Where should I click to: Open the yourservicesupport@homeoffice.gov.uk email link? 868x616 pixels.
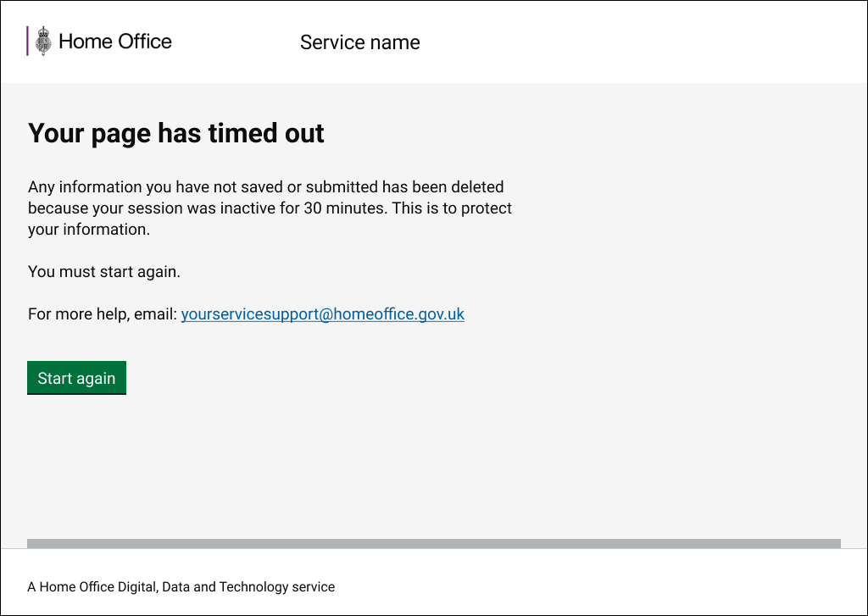click(x=322, y=314)
